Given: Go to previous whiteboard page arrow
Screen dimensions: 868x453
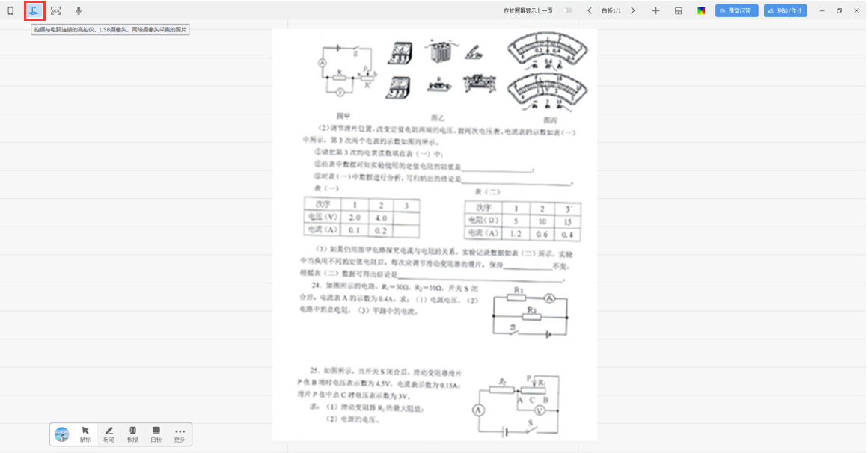Looking at the screenshot, I should pyautogui.click(x=590, y=11).
